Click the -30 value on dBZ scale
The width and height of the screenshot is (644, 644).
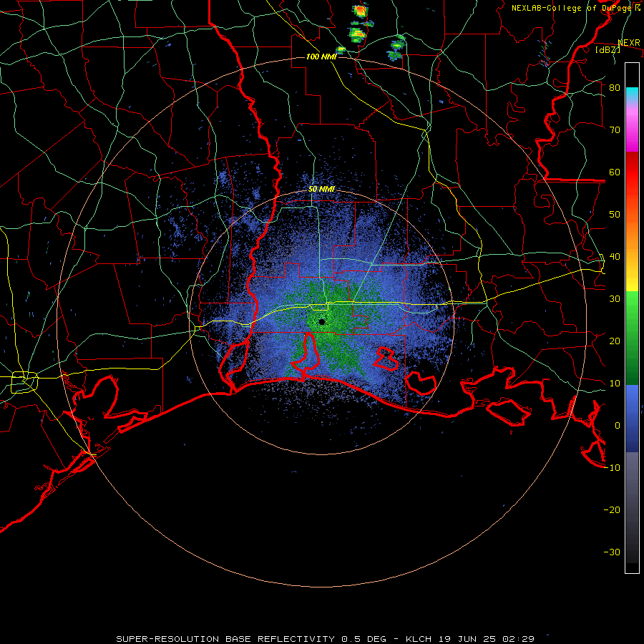pos(612,552)
